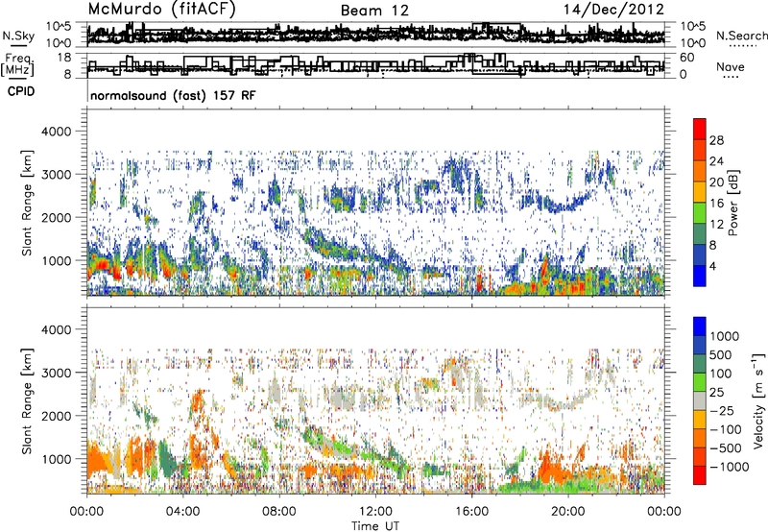Click the 10^0 tick beside N.Search
Viewport: 768px width, 532px height.
(693, 43)
